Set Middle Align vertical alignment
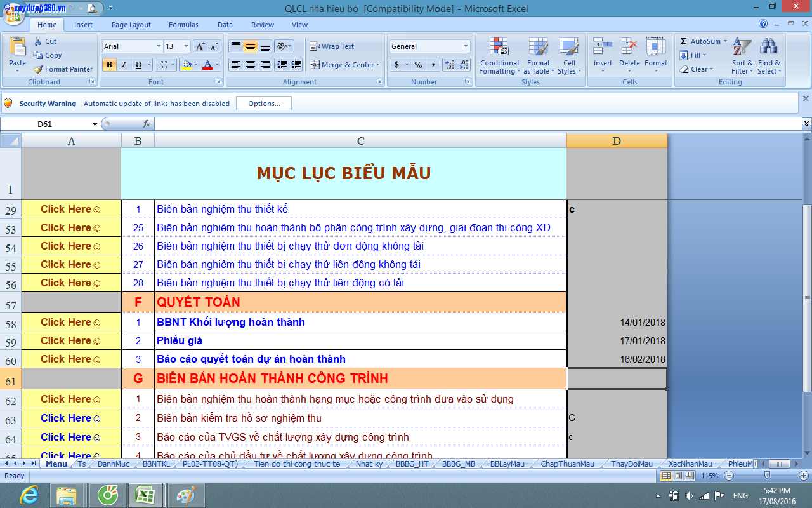The height and width of the screenshot is (508, 812). click(x=250, y=46)
